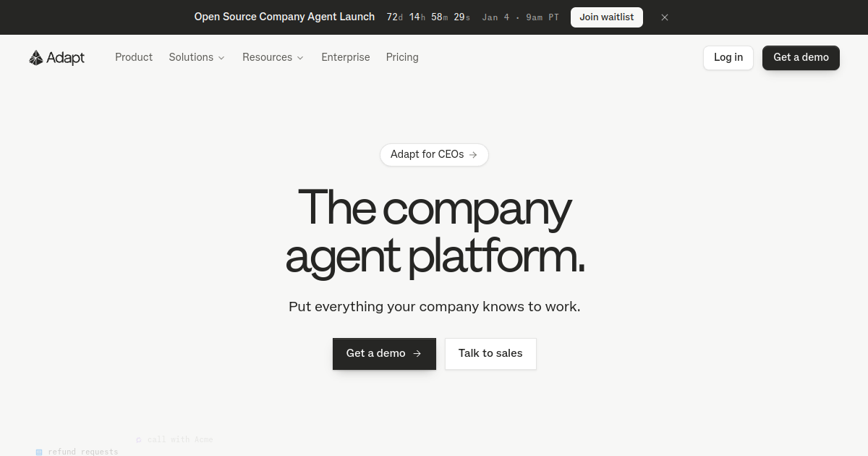Image resolution: width=868 pixels, height=456 pixels.
Task: Expand the Solutions dropdown menu
Action: [197, 57]
